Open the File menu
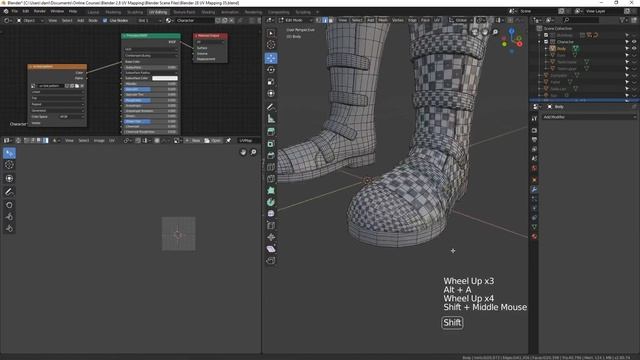This screenshot has height=360, width=640. tap(14, 11)
